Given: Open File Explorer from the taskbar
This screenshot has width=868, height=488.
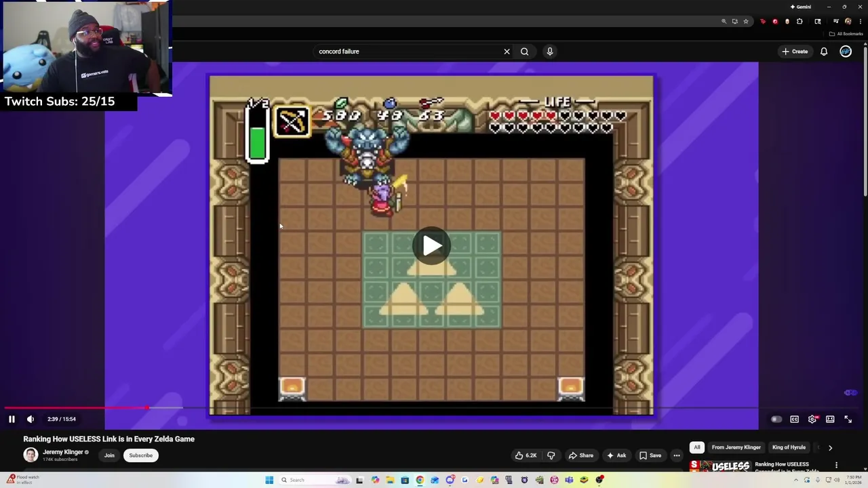Looking at the screenshot, I should coord(390,480).
